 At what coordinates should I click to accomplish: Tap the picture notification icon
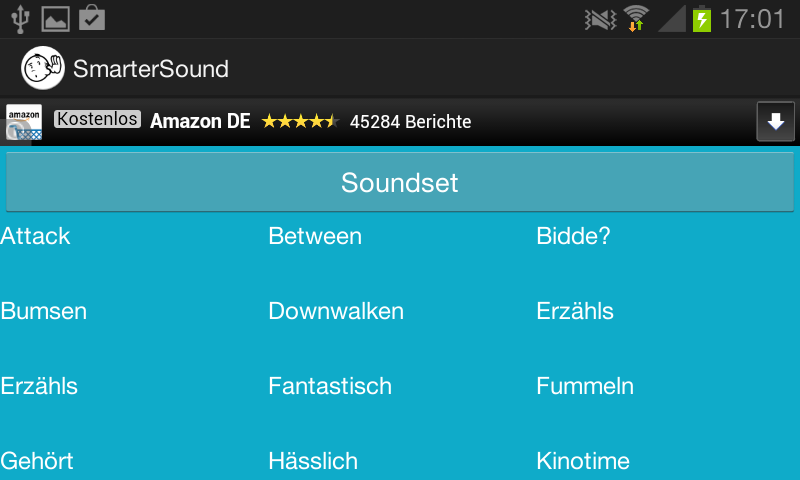point(56,18)
